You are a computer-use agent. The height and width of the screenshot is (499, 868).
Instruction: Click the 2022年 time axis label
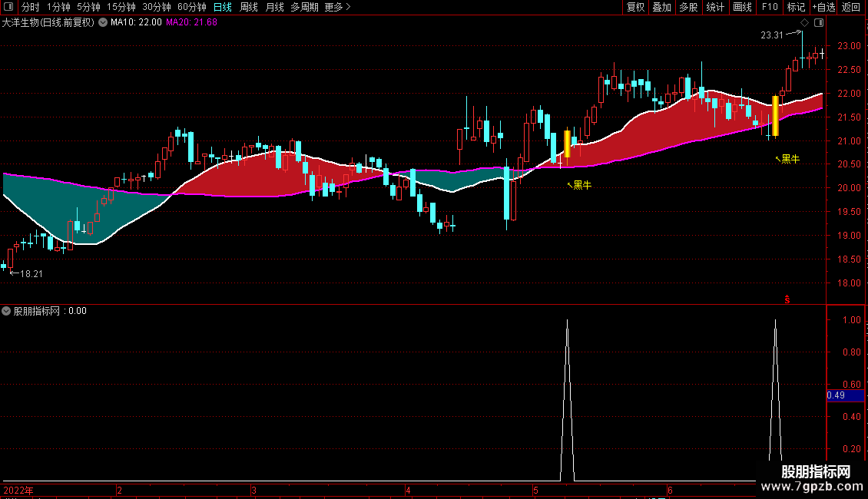pos(18,491)
